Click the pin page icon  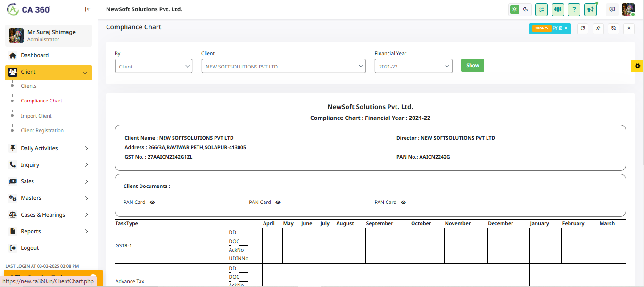coord(598,28)
